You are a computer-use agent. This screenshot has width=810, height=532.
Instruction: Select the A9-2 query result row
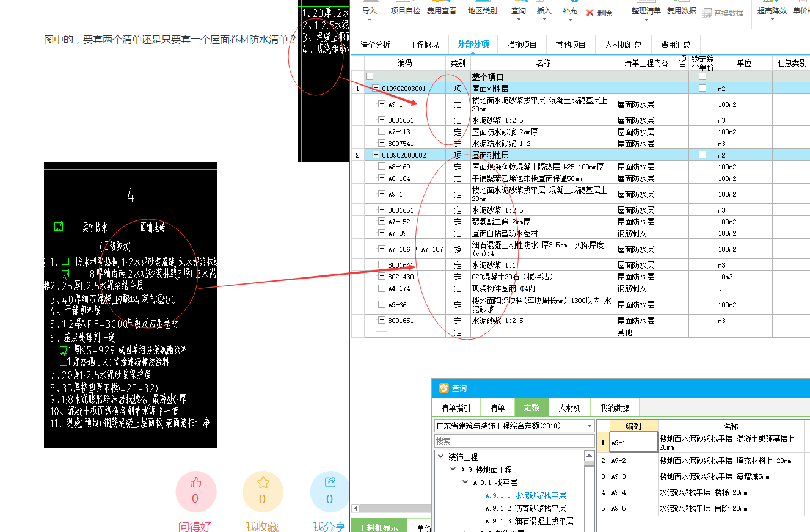(x=702, y=461)
